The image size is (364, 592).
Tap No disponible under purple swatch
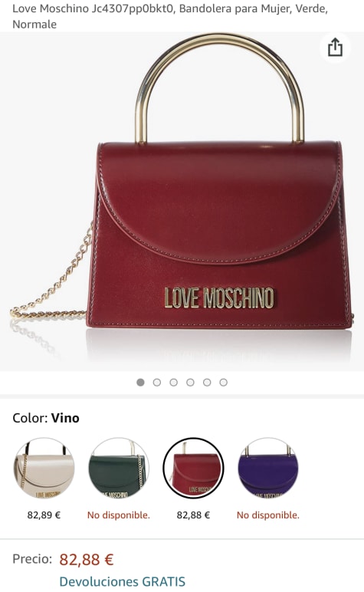tap(267, 515)
